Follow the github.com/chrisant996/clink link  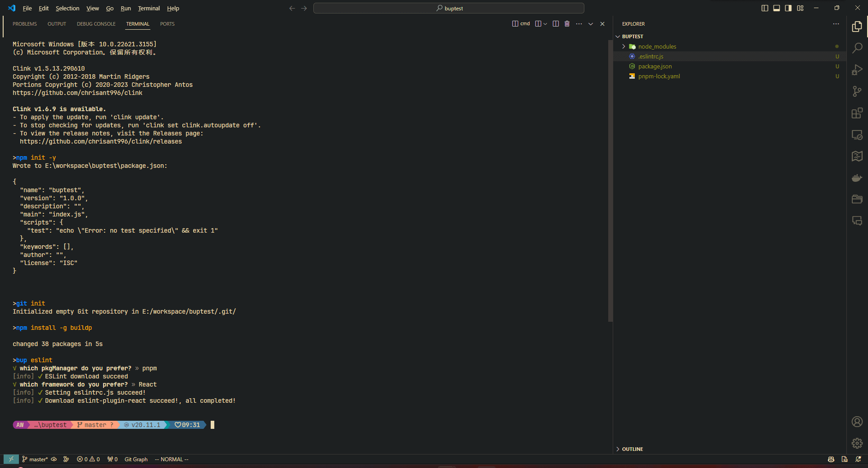(x=77, y=93)
